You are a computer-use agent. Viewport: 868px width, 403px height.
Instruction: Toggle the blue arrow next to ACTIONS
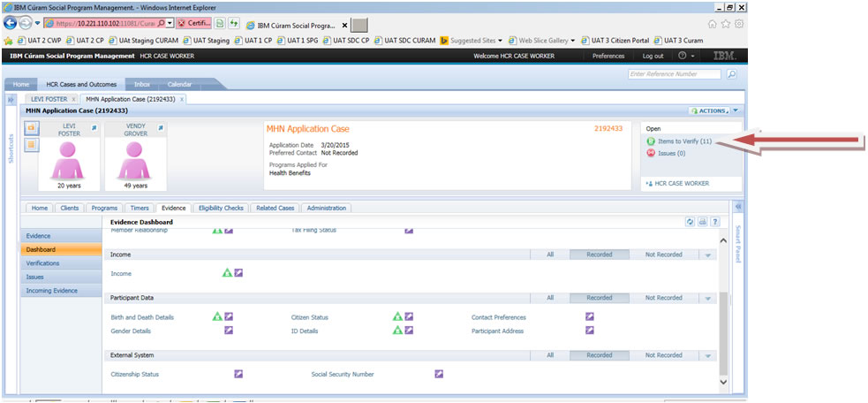(736, 110)
